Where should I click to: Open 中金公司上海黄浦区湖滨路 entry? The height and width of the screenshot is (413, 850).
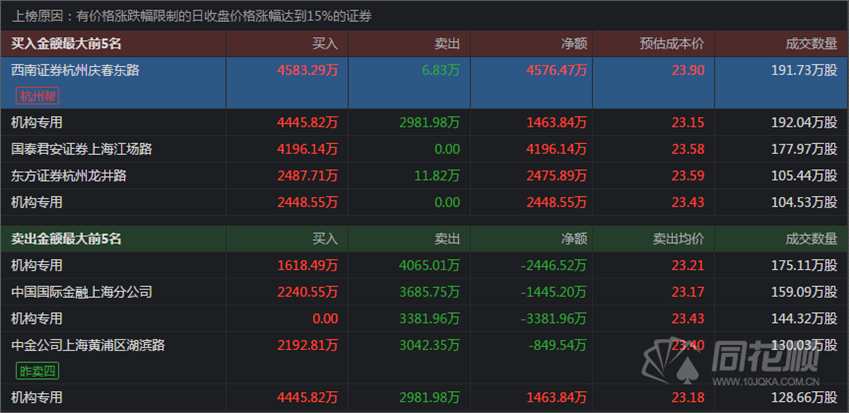tap(88, 345)
